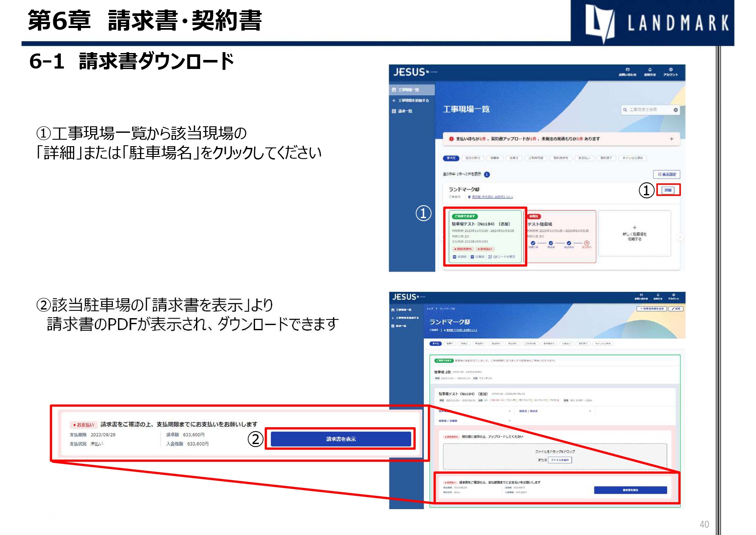Select お支払い filter chip in the upper screenshot

[585, 158]
